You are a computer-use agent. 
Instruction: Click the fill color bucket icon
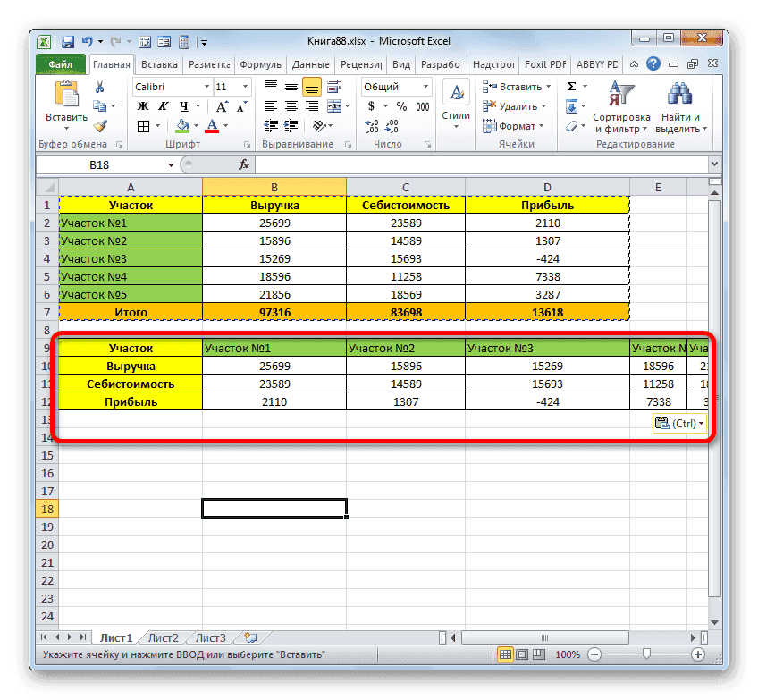coord(183,125)
